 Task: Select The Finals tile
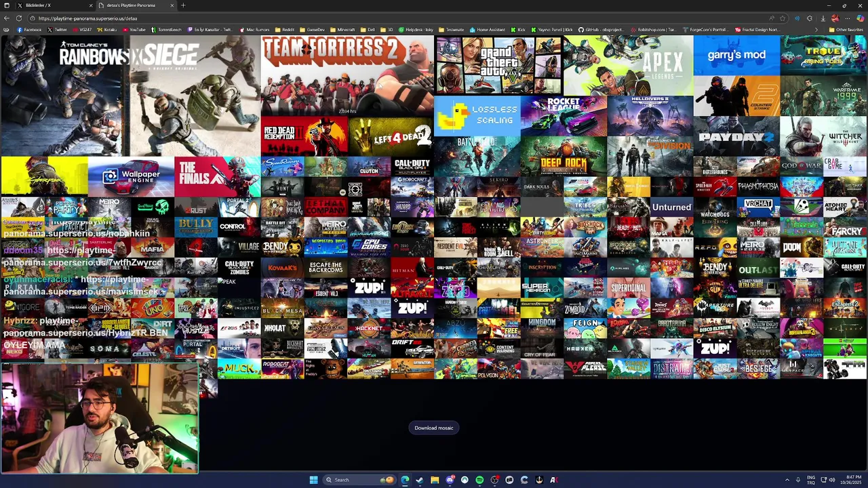(217, 177)
